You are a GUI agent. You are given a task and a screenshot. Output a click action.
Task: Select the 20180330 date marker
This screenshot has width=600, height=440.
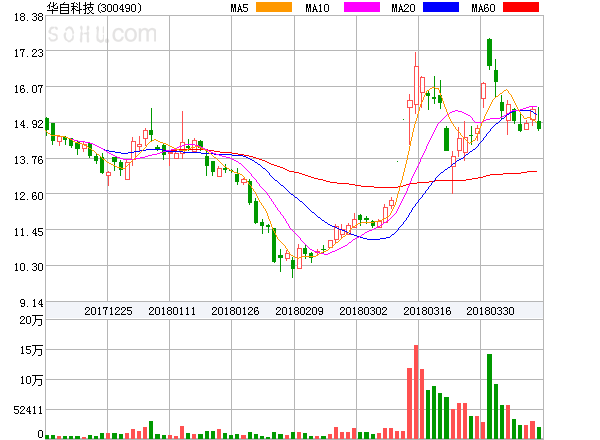(490, 311)
